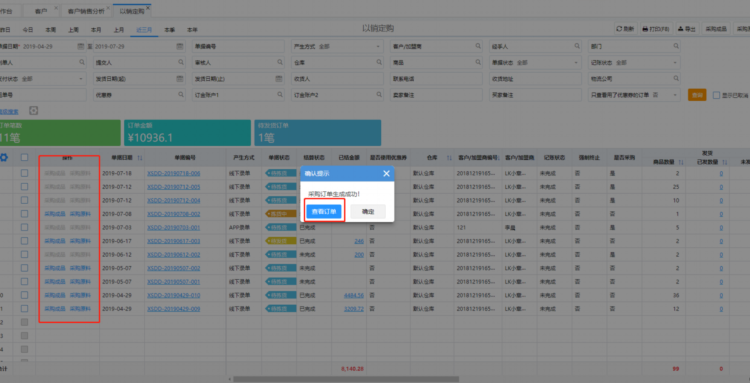The height and width of the screenshot is (383, 750).
Task: Enable the 显示已取消 checkbox
Action: pos(717,95)
